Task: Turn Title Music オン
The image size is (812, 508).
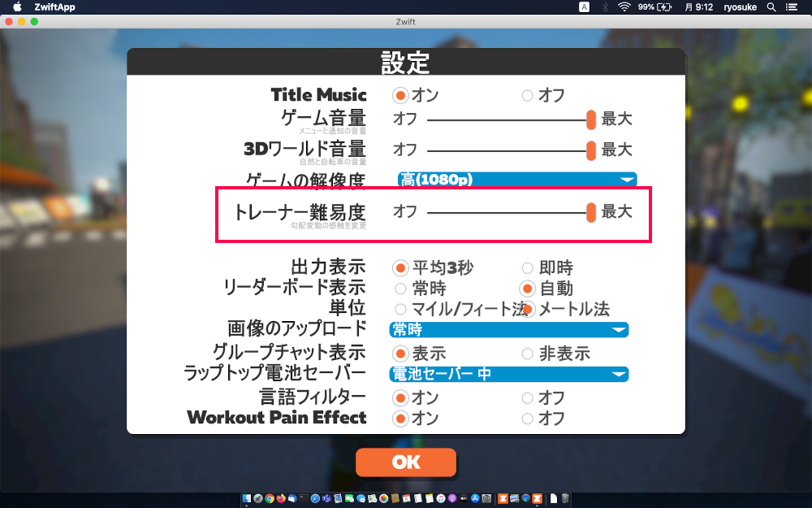Action: (400, 95)
